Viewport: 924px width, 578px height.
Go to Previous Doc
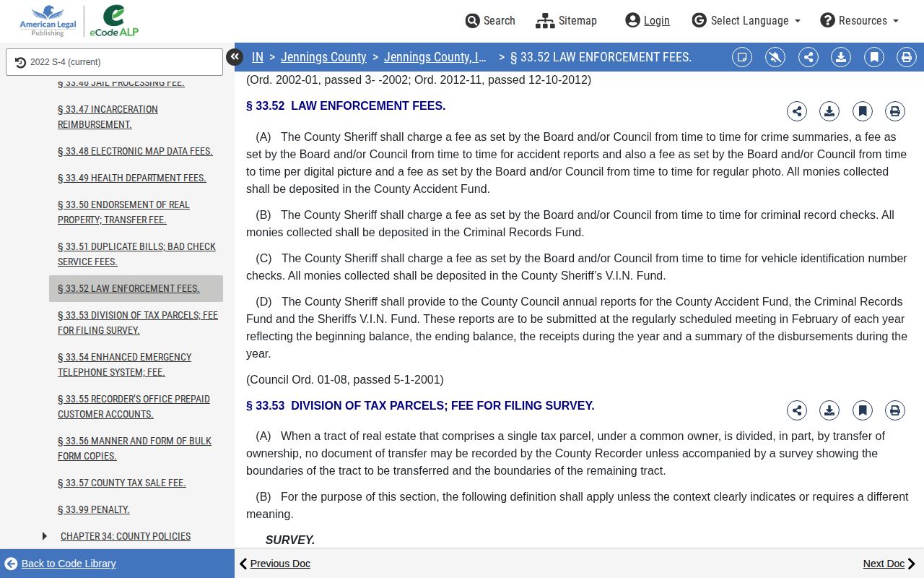pyautogui.click(x=274, y=564)
